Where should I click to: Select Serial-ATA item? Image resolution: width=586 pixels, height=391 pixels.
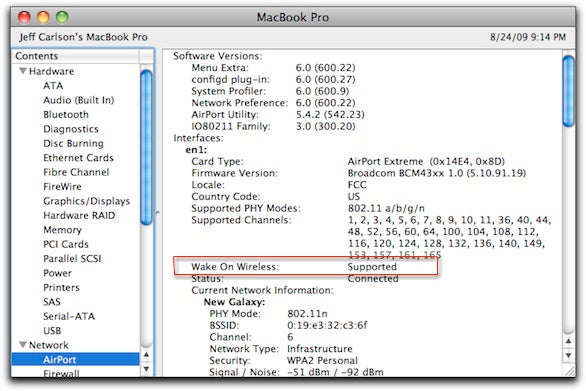(69, 316)
